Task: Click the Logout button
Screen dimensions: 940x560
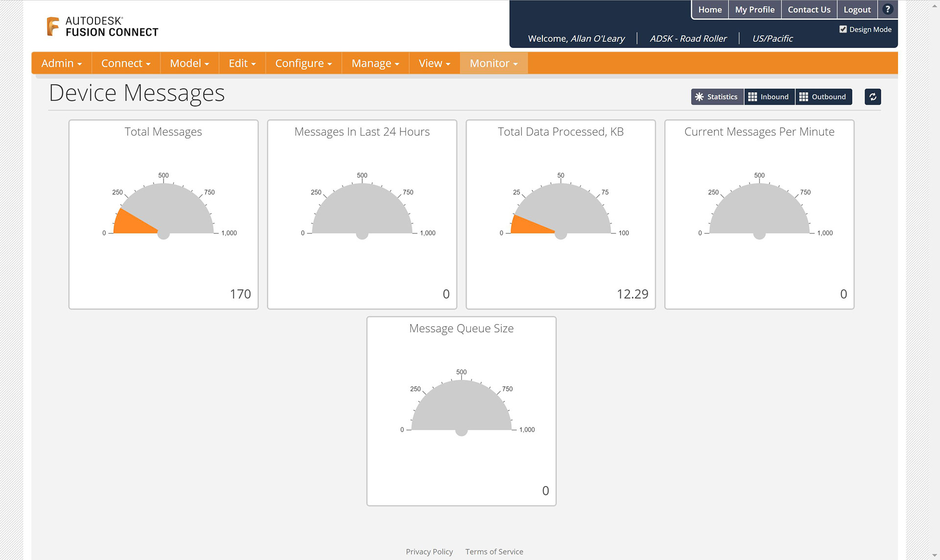Action: click(857, 10)
